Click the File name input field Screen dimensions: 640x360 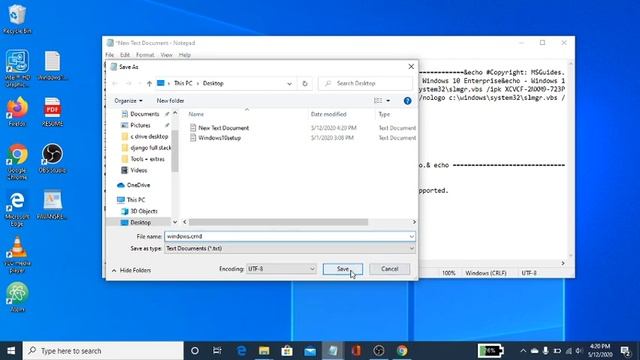[287, 236]
